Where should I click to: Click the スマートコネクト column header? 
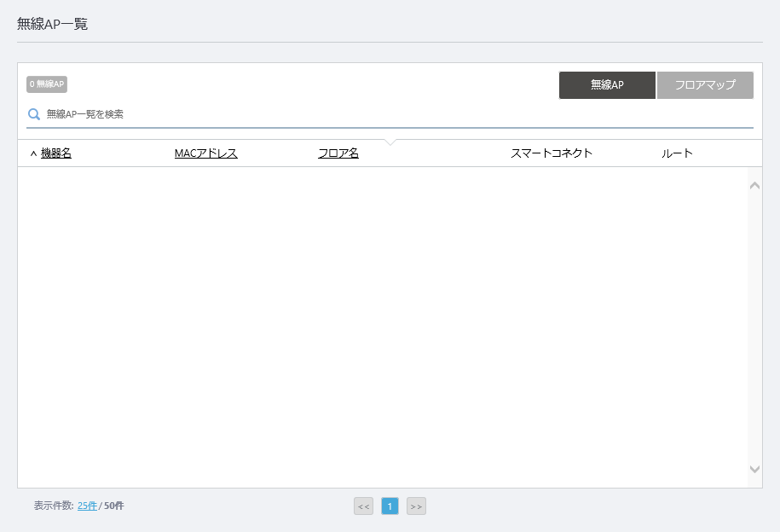click(x=552, y=153)
